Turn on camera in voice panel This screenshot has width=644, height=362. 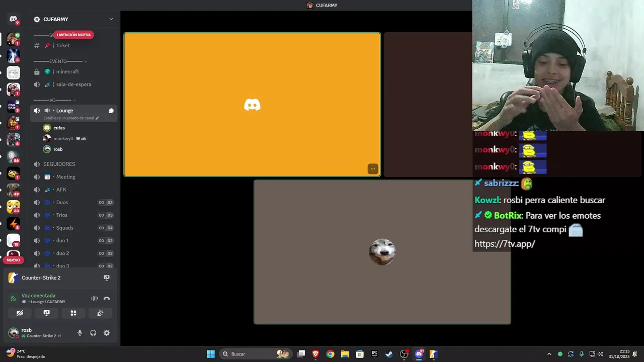[x=20, y=313]
